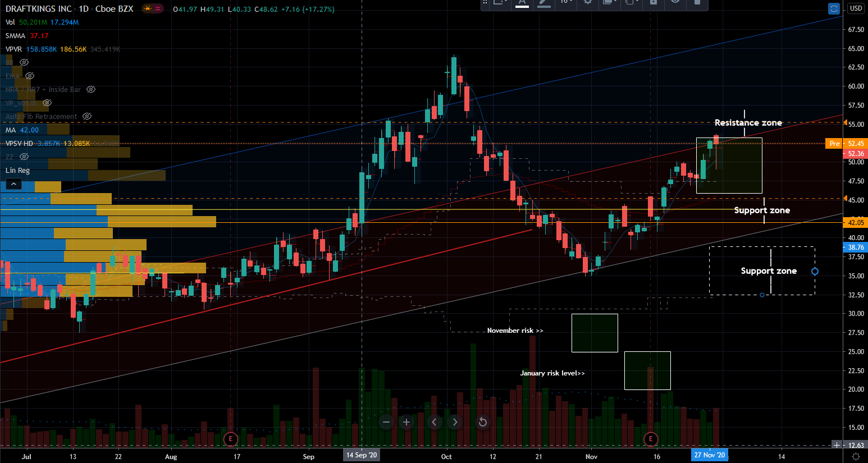The width and height of the screenshot is (868, 463).
Task: Click the 12.63 crosshair price label
Action: pyautogui.click(x=855, y=446)
